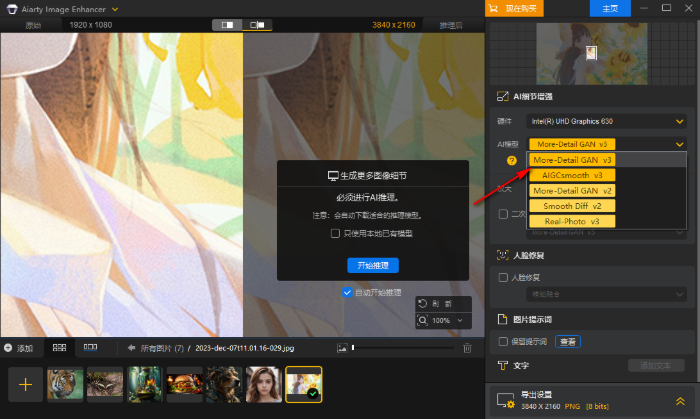Image resolution: width=700 pixels, height=419 pixels.
Task: Select the checked sunflower girl thumbnail
Action: coord(304,385)
